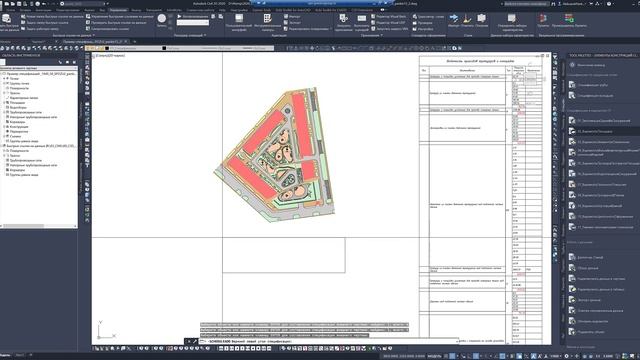Click the New Data Shortcuts Folder icon
Image resolution: width=640 pixels, height=360 pixels.
23,17
